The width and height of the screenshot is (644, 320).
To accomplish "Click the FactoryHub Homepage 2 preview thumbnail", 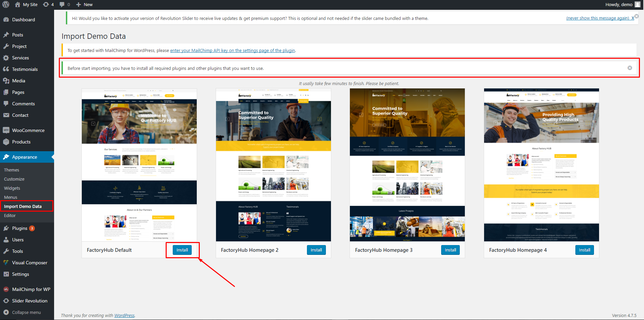I will pos(273,165).
